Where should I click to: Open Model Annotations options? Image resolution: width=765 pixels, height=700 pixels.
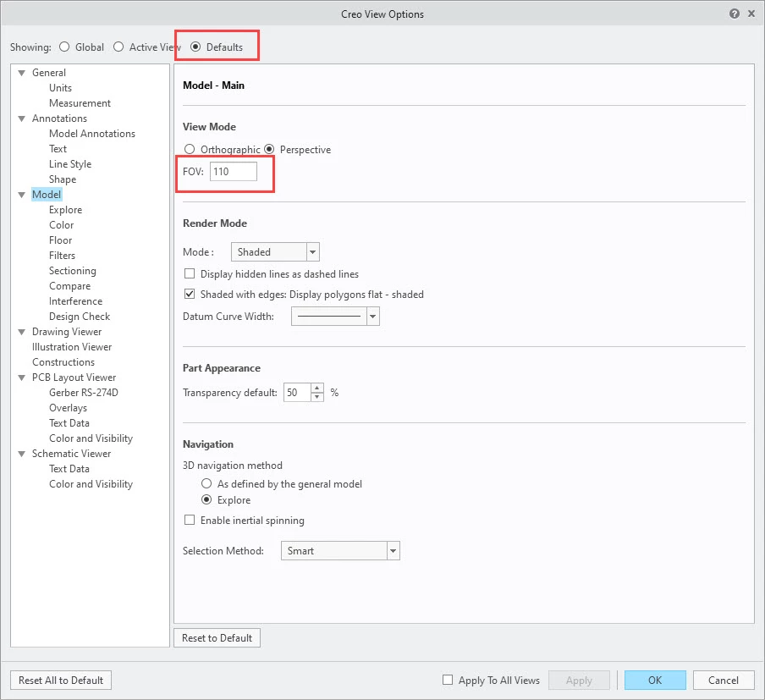coord(92,133)
